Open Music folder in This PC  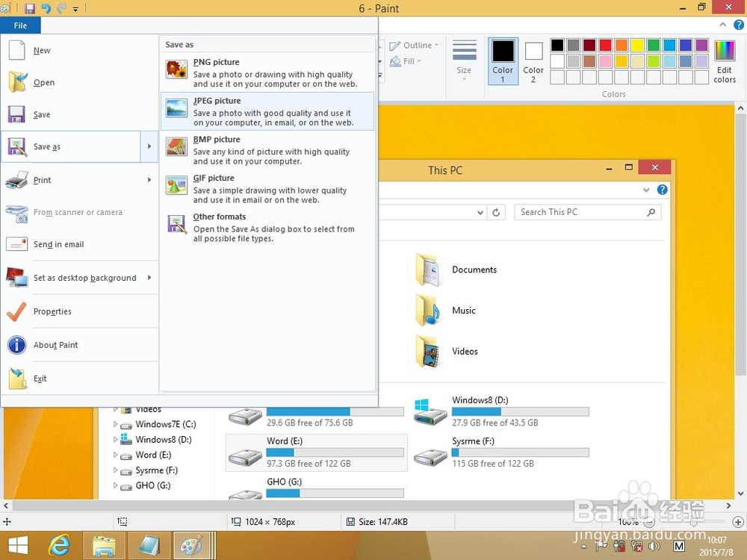tap(445, 311)
